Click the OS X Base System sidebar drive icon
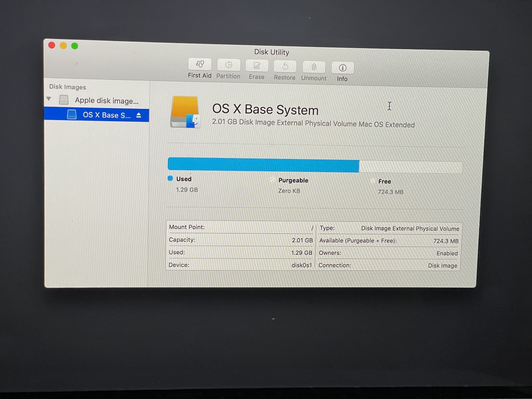The width and height of the screenshot is (532, 399). tap(72, 115)
